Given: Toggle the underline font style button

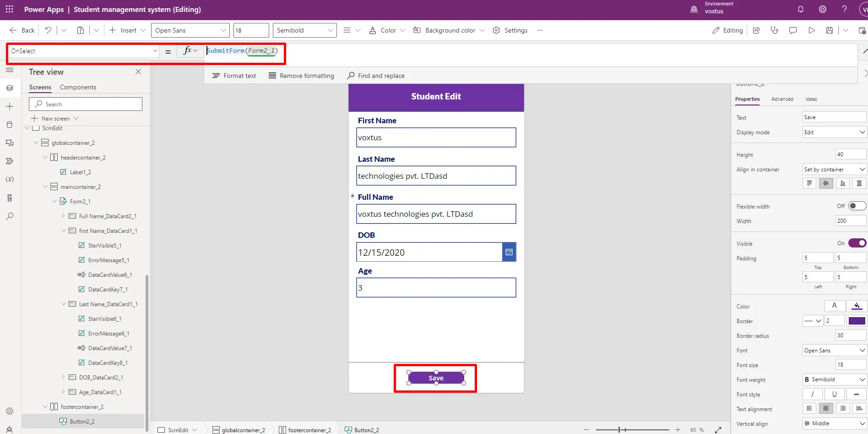Looking at the screenshot, I should pos(834,394).
